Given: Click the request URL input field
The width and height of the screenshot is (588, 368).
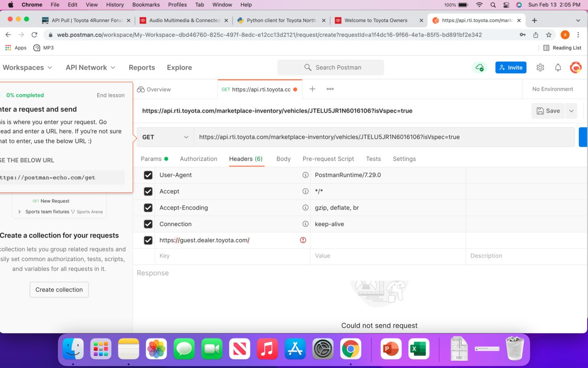Looking at the screenshot, I should 384,137.
